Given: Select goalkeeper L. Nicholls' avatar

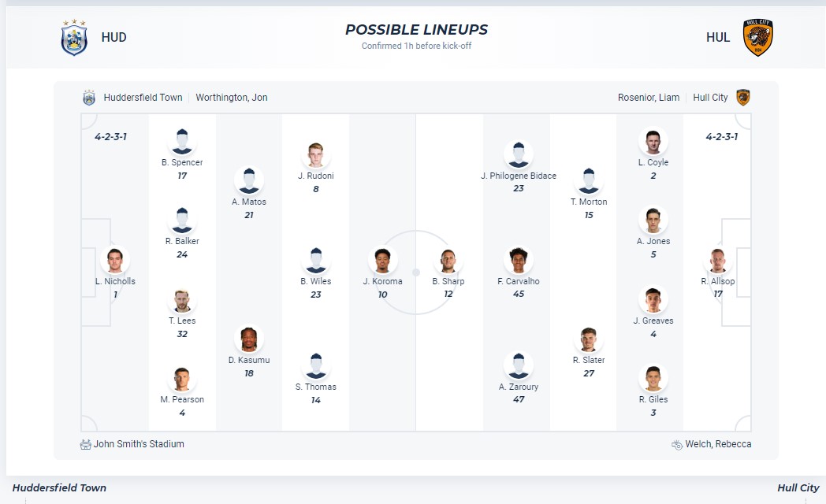Looking at the screenshot, I should point(115,260).
